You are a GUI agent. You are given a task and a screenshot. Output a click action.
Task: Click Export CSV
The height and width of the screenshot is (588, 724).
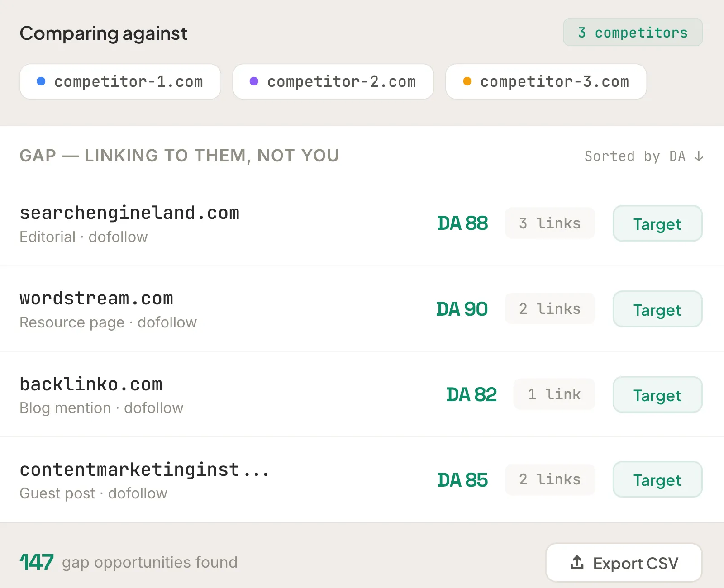(x=624, y=562)
